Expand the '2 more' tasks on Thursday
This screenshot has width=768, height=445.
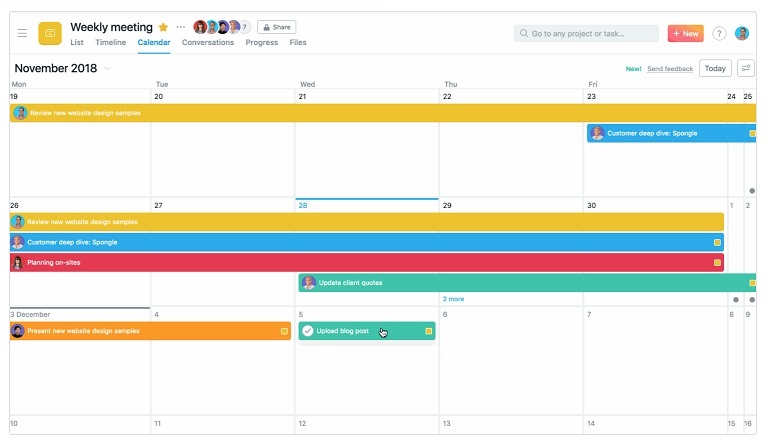click(454, 299)
